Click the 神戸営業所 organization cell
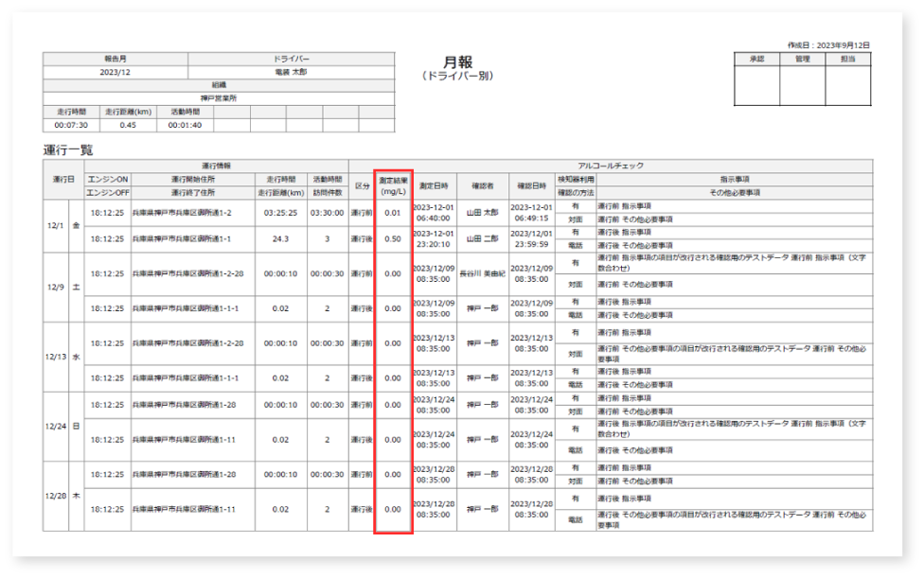The height and width of the screenshot is (578, 924). pos(219,97)
